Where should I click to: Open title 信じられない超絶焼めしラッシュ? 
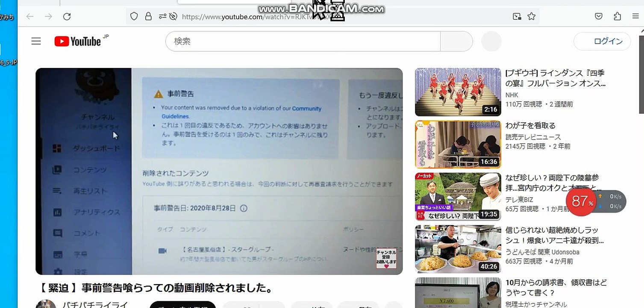555,235
